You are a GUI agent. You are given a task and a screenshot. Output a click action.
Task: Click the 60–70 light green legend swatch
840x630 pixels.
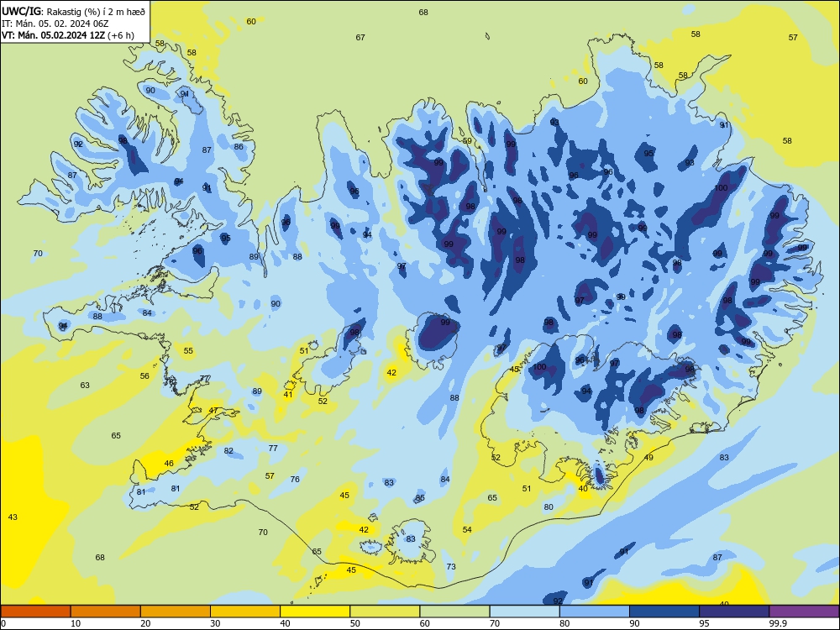point(454,612)
